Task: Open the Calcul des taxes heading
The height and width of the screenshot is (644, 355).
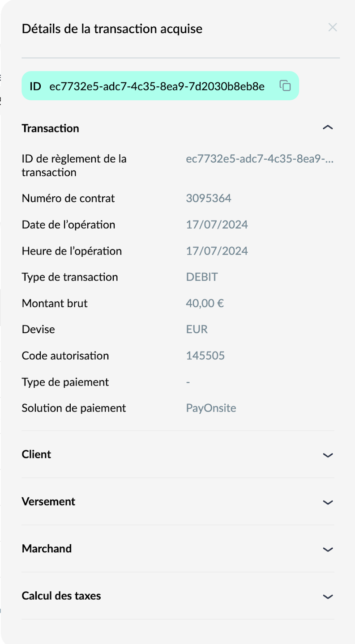Action: [61, 596]
